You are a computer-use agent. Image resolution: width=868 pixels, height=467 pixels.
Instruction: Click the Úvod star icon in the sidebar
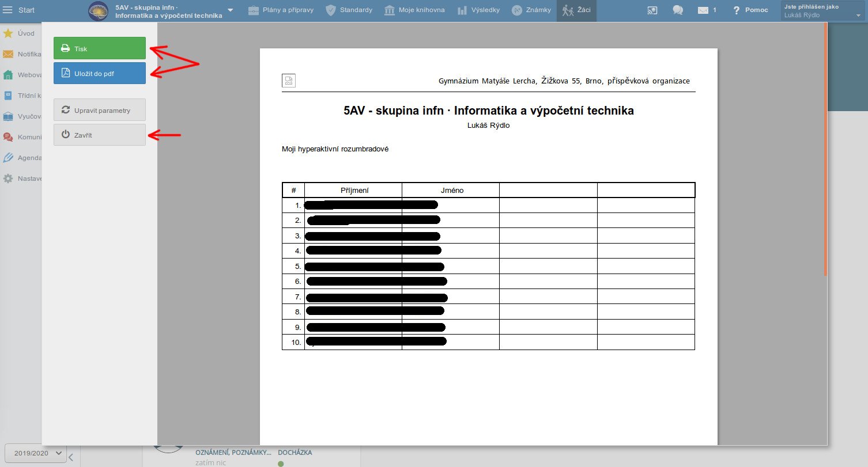point(8,33)
